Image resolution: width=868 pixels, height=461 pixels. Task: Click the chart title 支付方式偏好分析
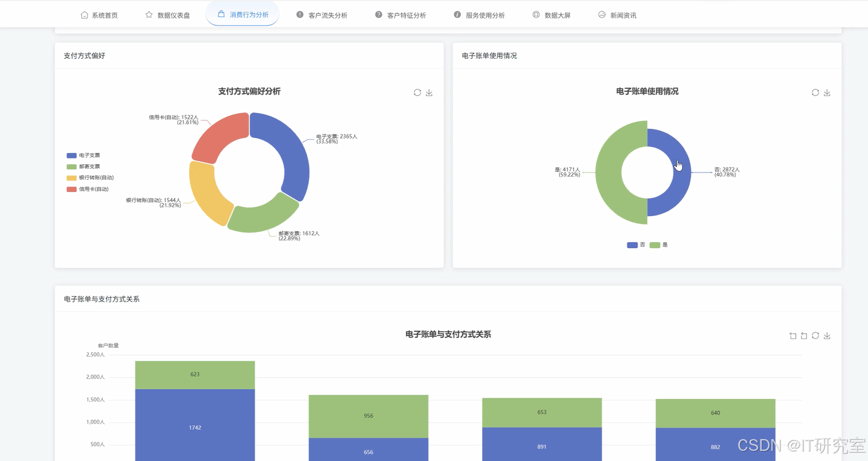(249, 91)
